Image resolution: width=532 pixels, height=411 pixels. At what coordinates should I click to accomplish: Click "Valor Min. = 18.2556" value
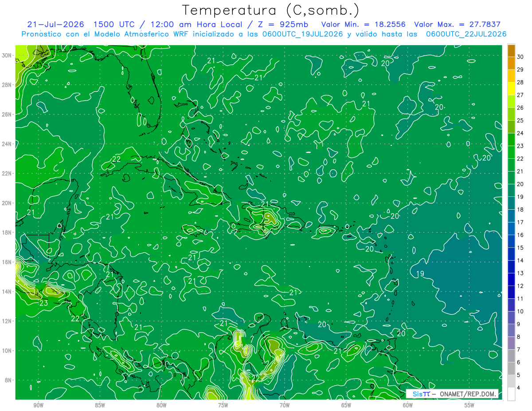pyautogui.click(x=364, y=24)
